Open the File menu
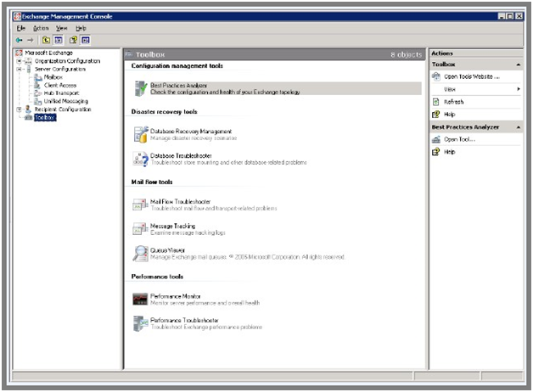 21,28
